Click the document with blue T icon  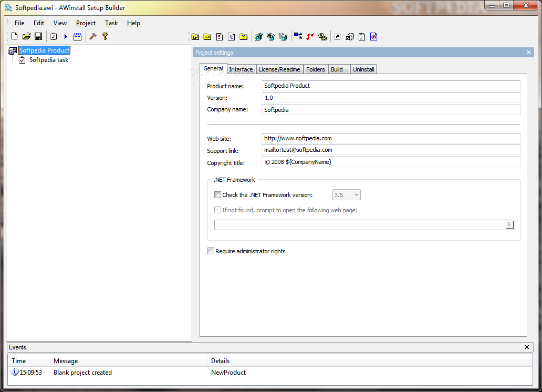pos(232,37)
